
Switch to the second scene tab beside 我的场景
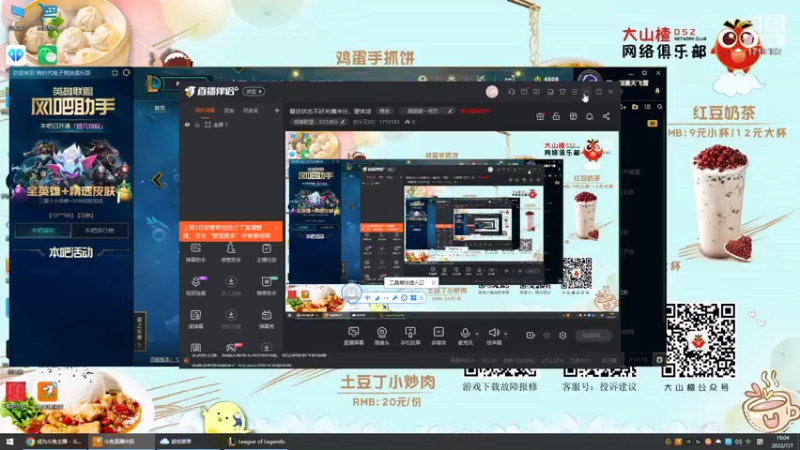[229, 110]
